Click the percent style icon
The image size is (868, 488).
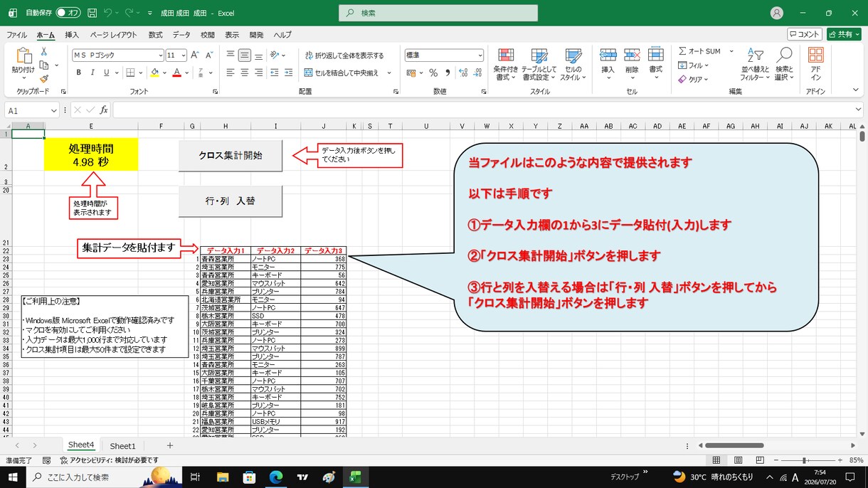coord(433,73)
